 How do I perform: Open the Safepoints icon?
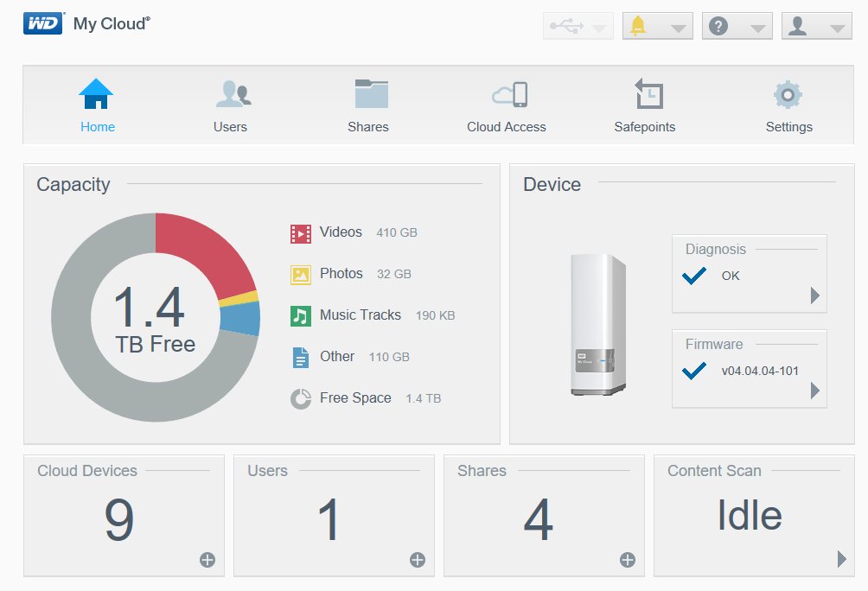click(x=648, y=94)
